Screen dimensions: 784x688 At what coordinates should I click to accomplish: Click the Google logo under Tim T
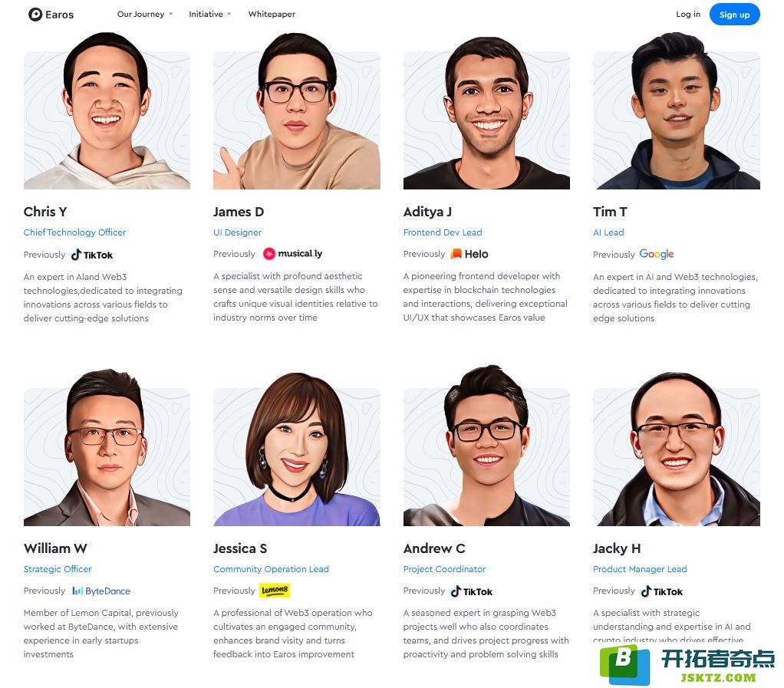(657, 254)
